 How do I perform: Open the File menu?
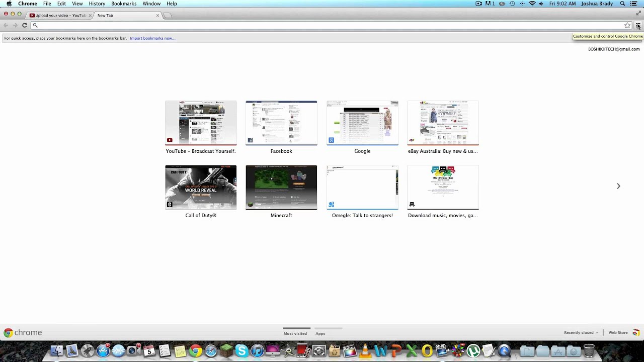click(47, 4)
